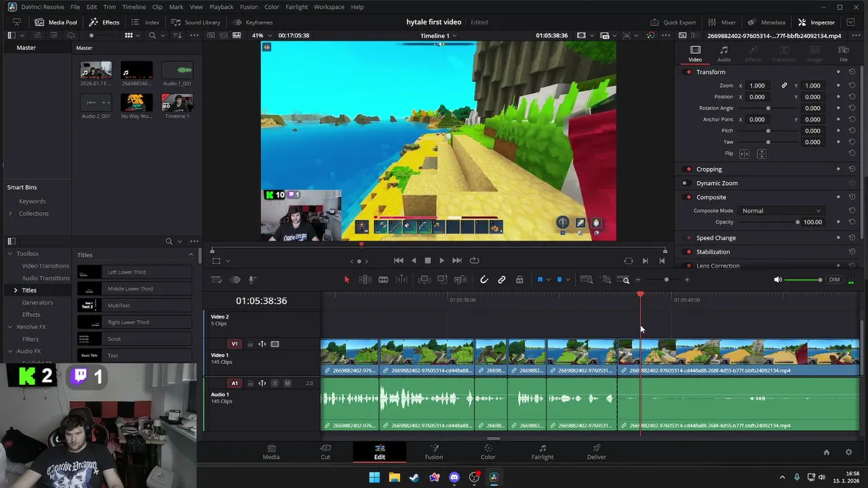Click the blue Flag icon
This screenshot has height=488, width=868.
click(540, 279)
